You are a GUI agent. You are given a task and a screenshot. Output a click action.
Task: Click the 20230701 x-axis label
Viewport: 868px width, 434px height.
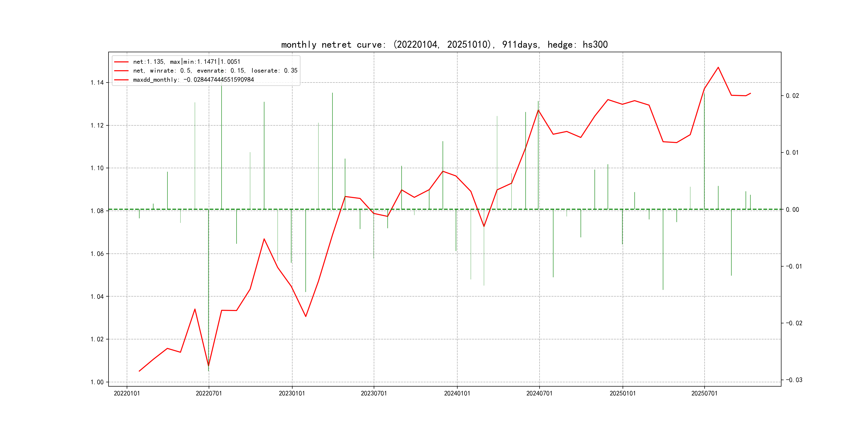pos(374,394)
